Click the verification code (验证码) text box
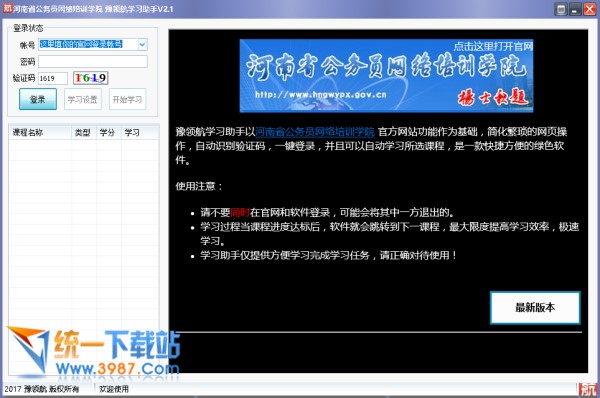 [53, 78]
